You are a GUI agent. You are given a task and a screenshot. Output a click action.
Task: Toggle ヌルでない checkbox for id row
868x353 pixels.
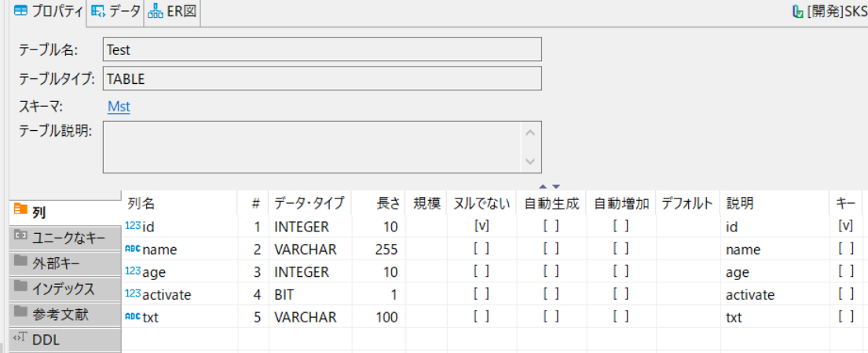click(x=481, y=226)
